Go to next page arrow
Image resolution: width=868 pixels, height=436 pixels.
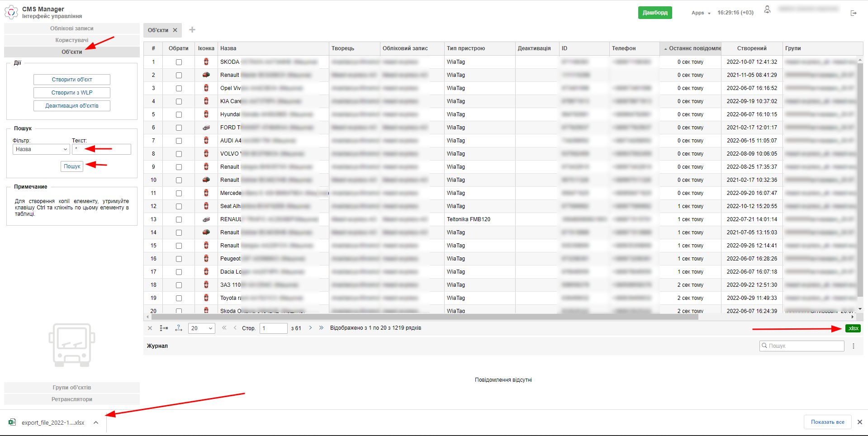coord(310,328)
